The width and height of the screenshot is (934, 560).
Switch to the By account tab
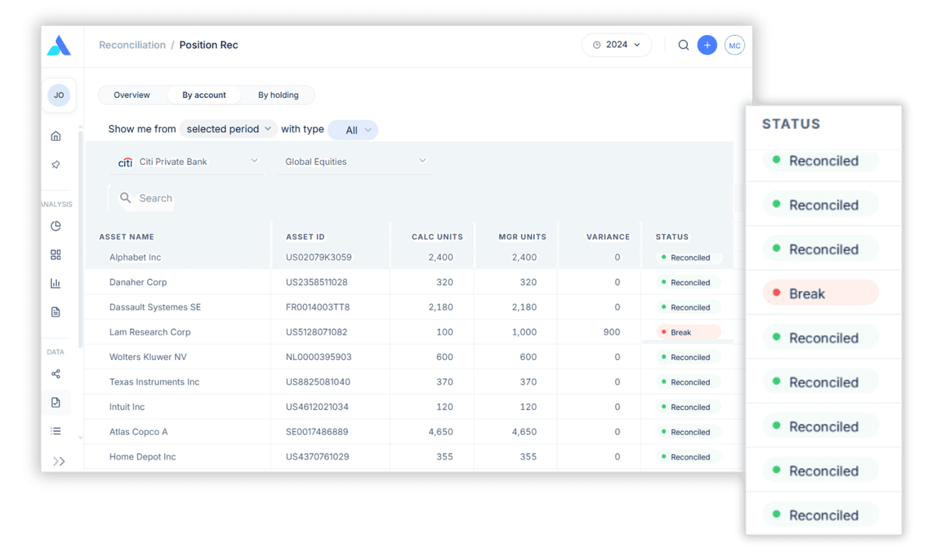tap(204, 95)
